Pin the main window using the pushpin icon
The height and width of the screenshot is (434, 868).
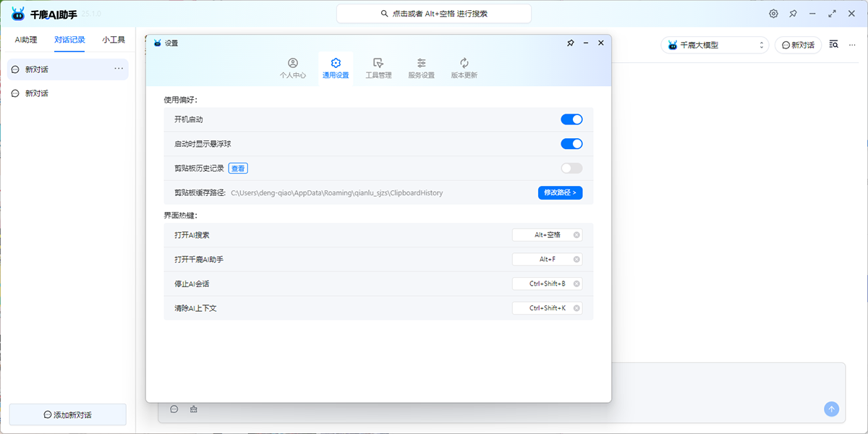coord(793,13)
